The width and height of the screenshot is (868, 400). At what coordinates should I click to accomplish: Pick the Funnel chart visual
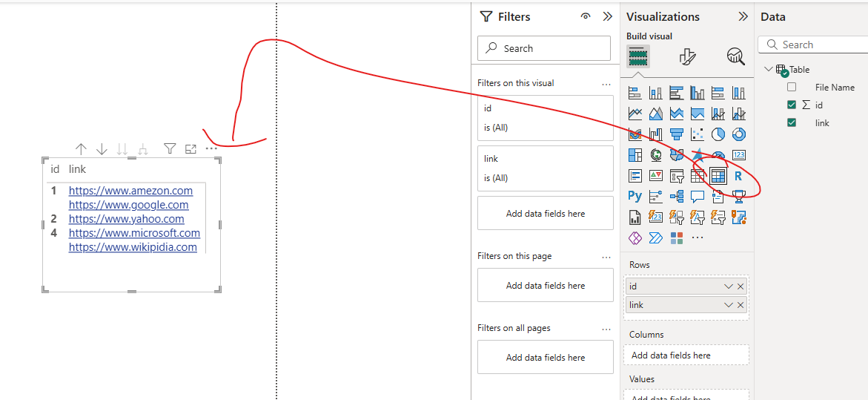click(x=676, y=134)
